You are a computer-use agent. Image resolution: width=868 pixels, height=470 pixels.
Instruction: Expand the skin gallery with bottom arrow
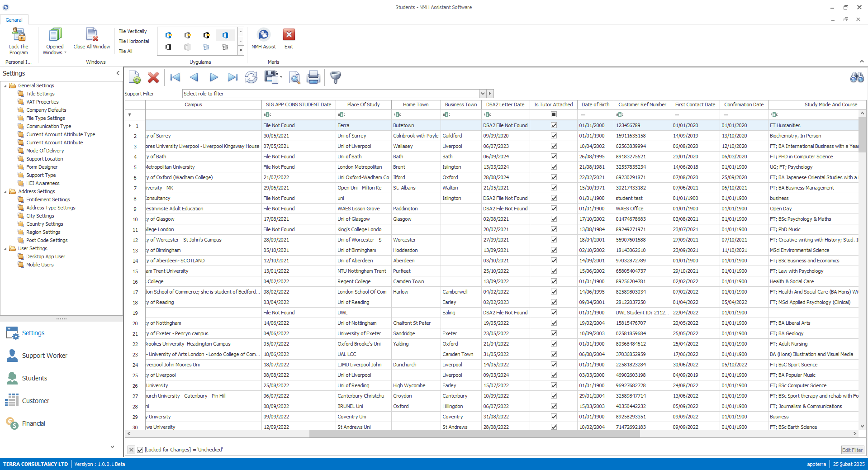[x=241, y=51]
